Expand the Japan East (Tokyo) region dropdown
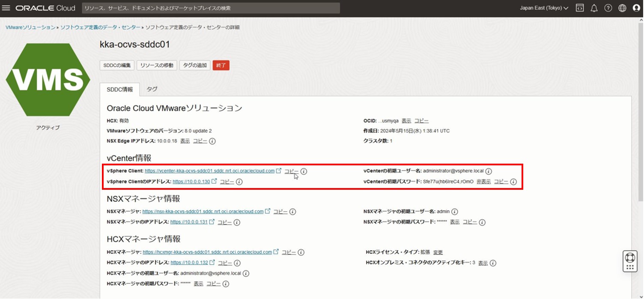The width and height of the screenshot is (644, 299). [x=544, y=8]
